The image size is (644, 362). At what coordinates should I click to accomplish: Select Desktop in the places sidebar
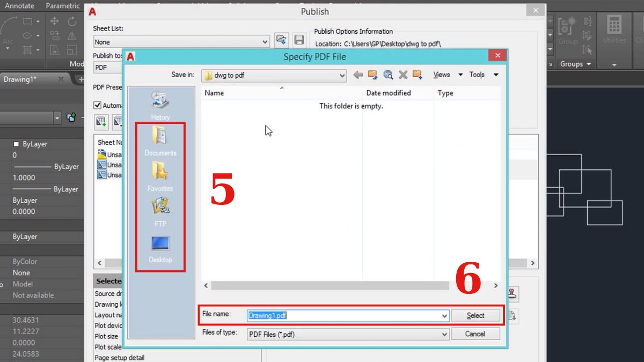pos(159,249)
